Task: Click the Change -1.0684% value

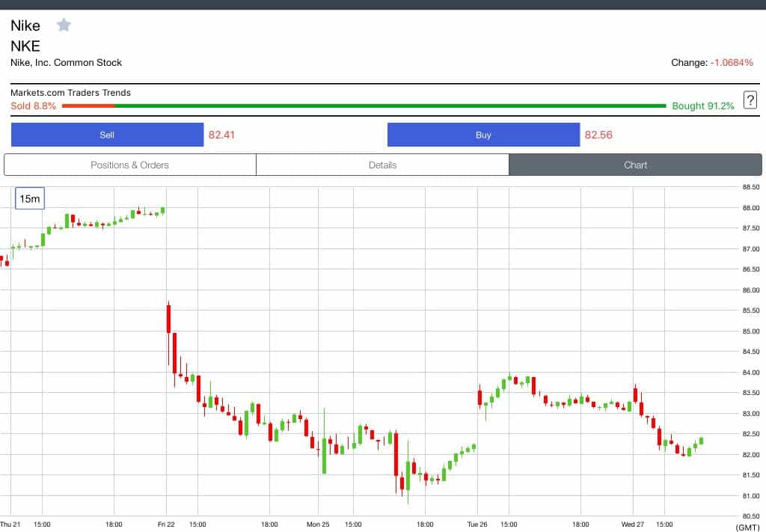Action: click(732, 63)
